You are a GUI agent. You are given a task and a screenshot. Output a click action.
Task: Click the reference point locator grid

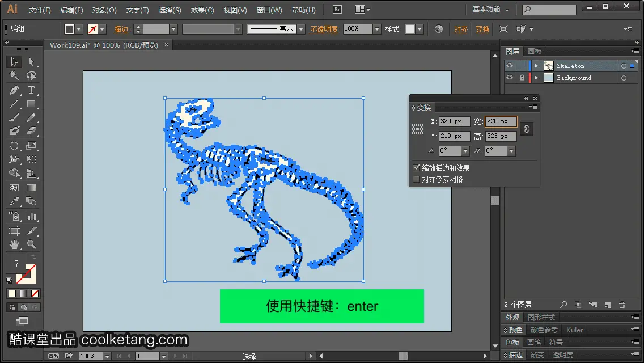pos(417,129)
